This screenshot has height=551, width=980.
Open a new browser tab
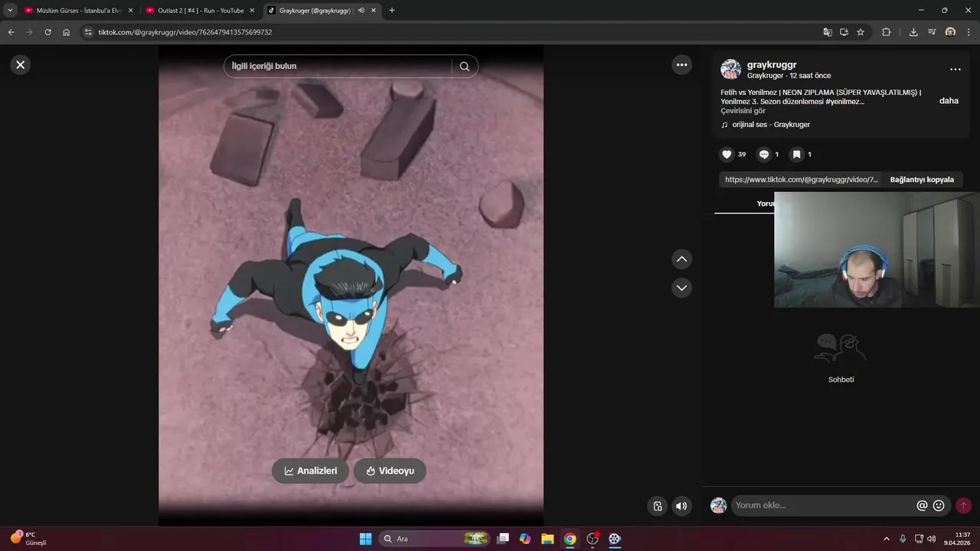392,11
